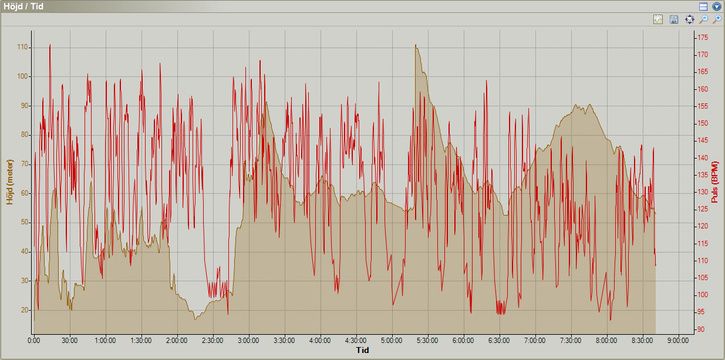725x360 pixels.
Task: Click the '4:30:00' time tick label
Action: (356, 340)
